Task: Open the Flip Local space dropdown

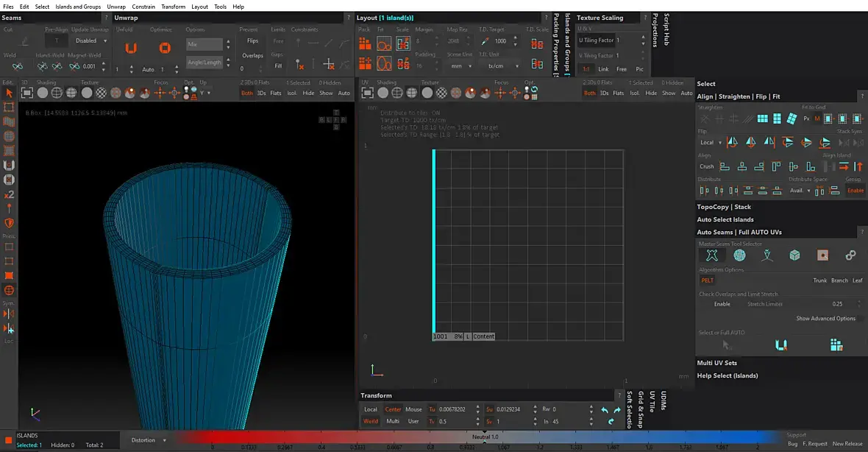Action: 709,142
